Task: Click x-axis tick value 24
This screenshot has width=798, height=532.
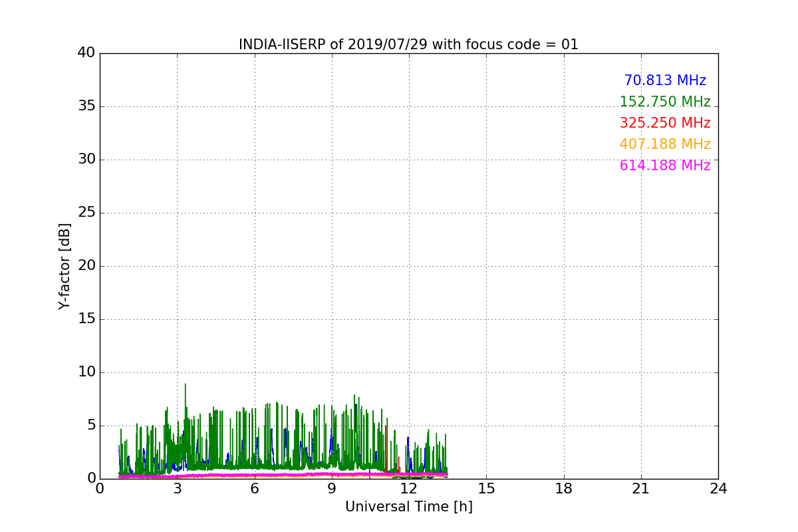Action: click(x=718, y=489)
